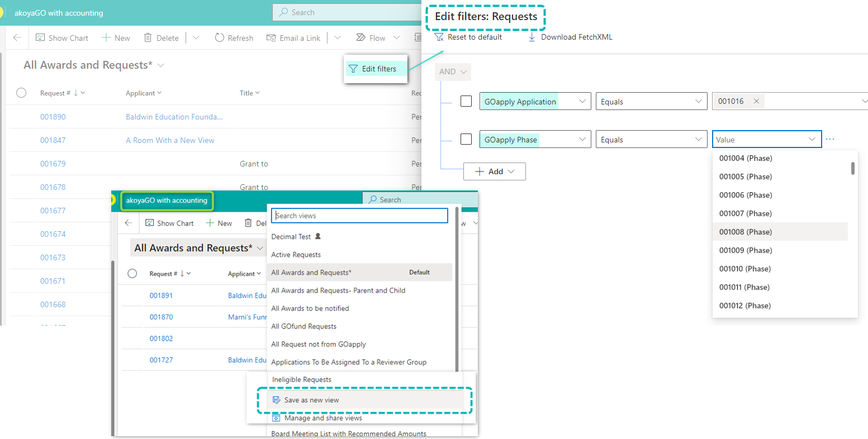Click the back arrow in main toolbar

click(x=17, y=38)
